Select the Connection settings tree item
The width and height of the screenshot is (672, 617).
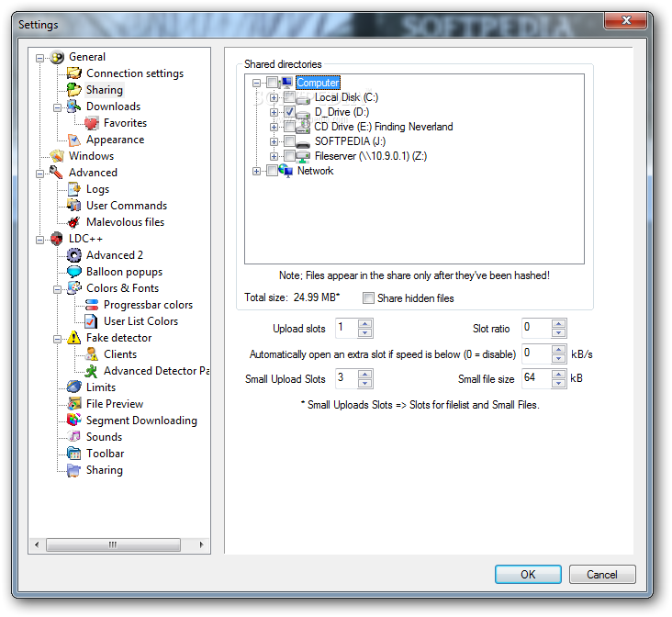point(135,73)
